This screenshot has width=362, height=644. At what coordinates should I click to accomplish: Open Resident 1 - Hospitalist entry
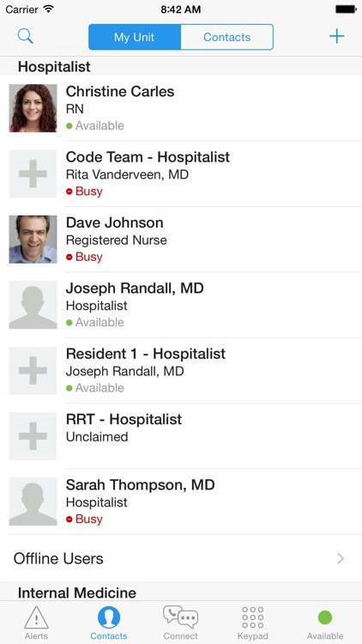tap(181, 370)
